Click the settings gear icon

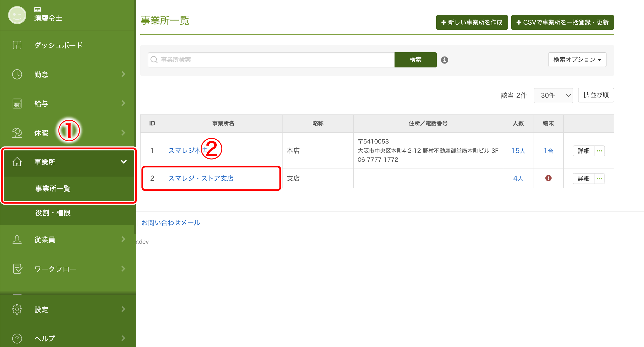point(17,309)
